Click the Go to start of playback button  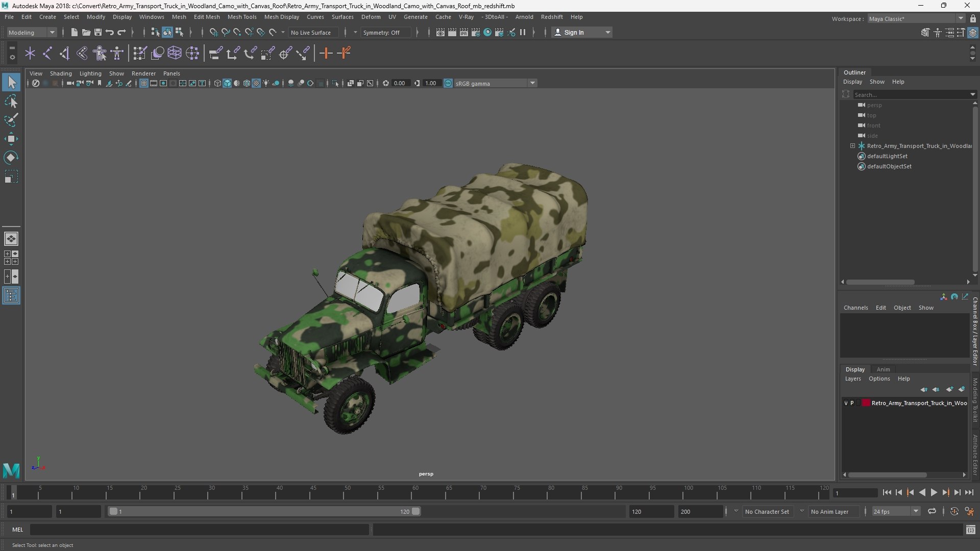point(887,492)
